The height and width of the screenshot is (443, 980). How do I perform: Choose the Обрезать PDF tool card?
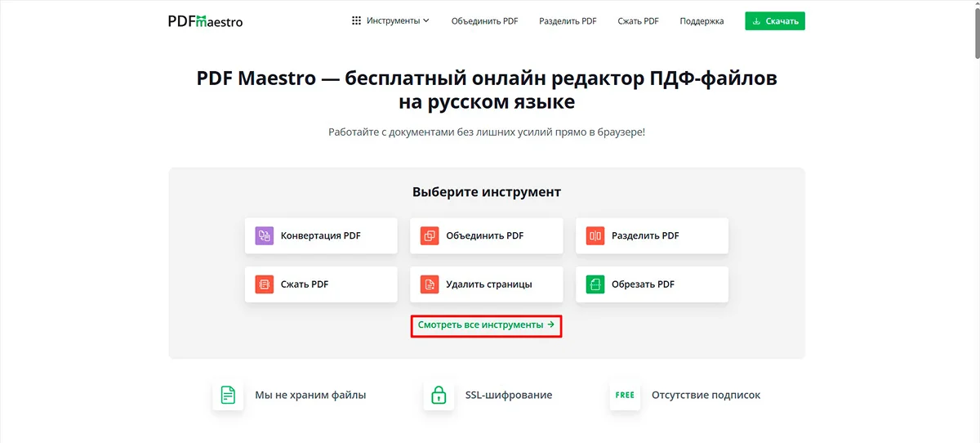pos(652,284)
